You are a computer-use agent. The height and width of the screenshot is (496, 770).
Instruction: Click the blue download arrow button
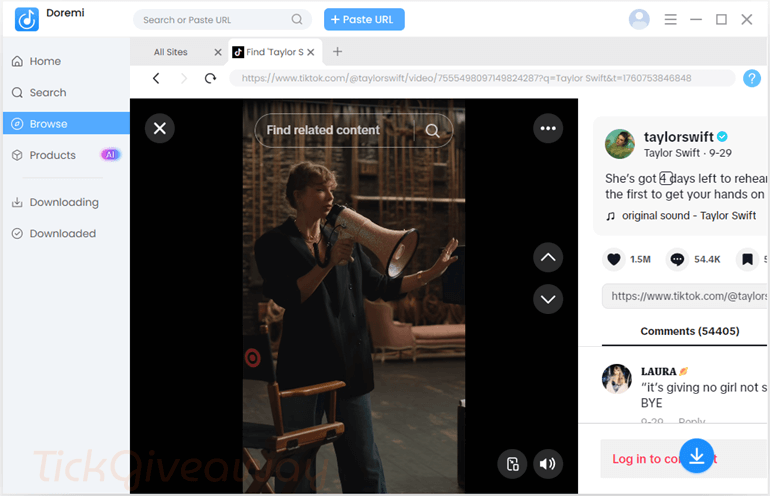point(696,456)
